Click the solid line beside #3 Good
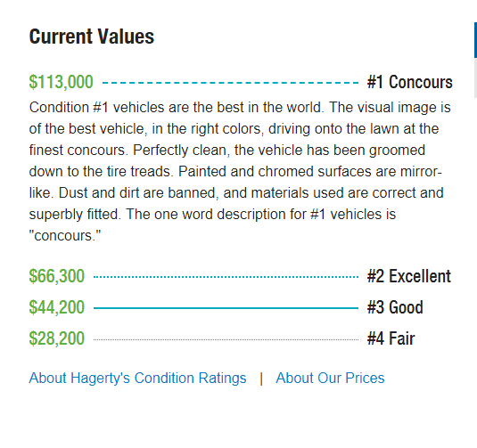This screenshot has width=477, height=448. (x=226, y=308)
